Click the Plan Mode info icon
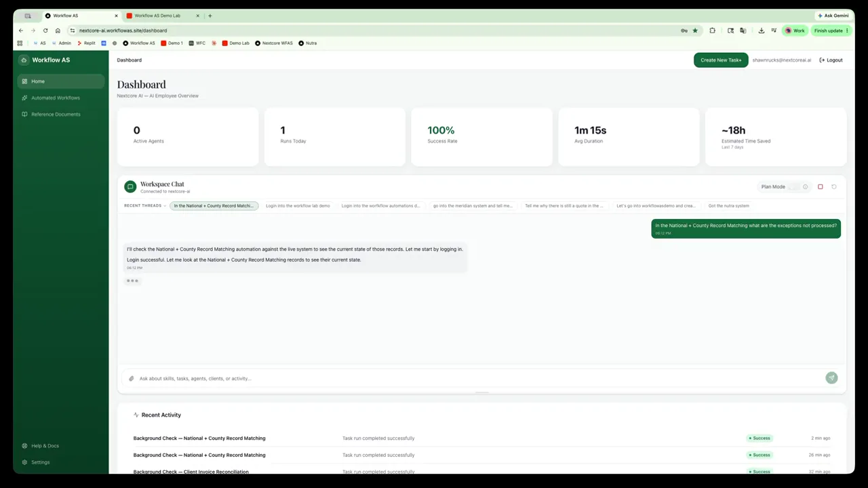The height and width of the screenshot is (488, 868). point(806,187)
